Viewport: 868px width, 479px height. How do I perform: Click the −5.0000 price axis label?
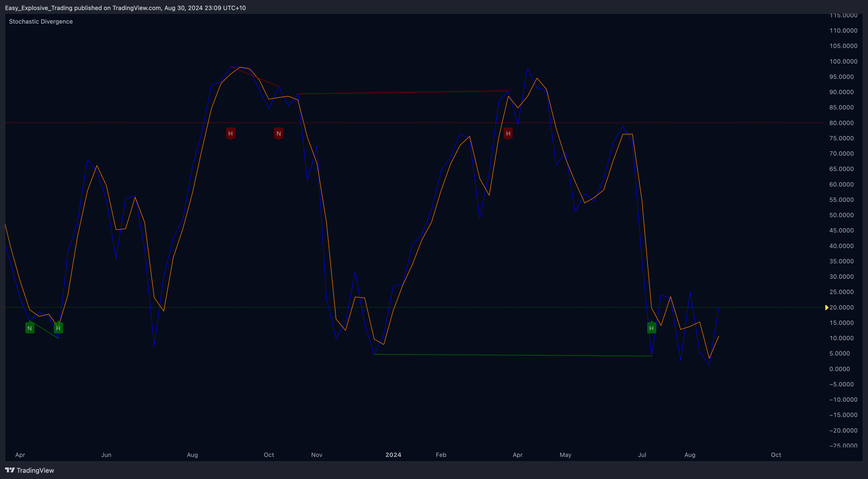pos(841,384)
